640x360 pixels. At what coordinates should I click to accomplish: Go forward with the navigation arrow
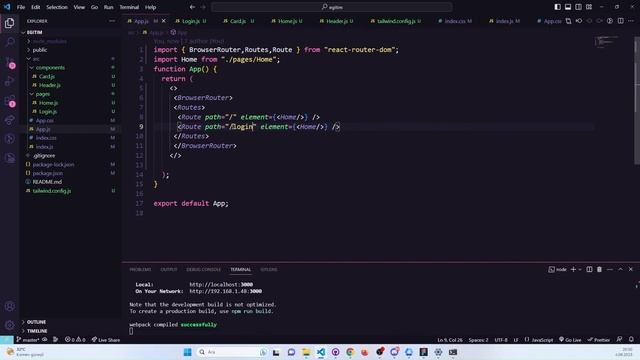click(x=203, y=7)
